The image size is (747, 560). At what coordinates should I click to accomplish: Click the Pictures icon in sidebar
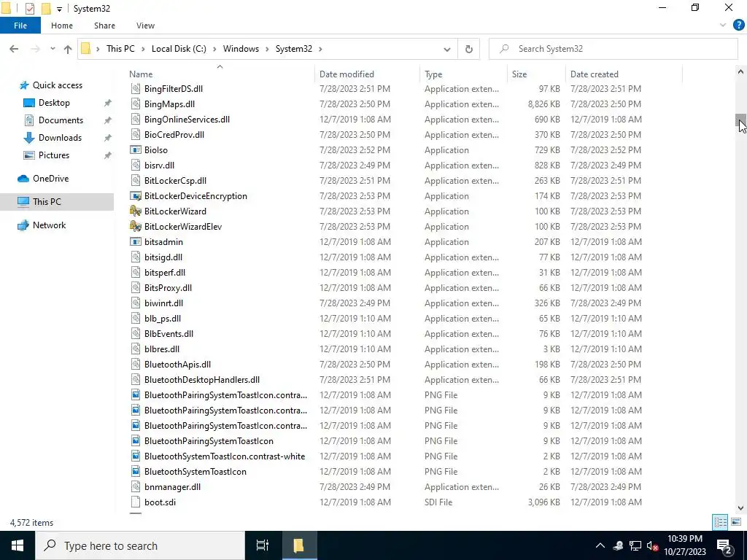(29, 155)
